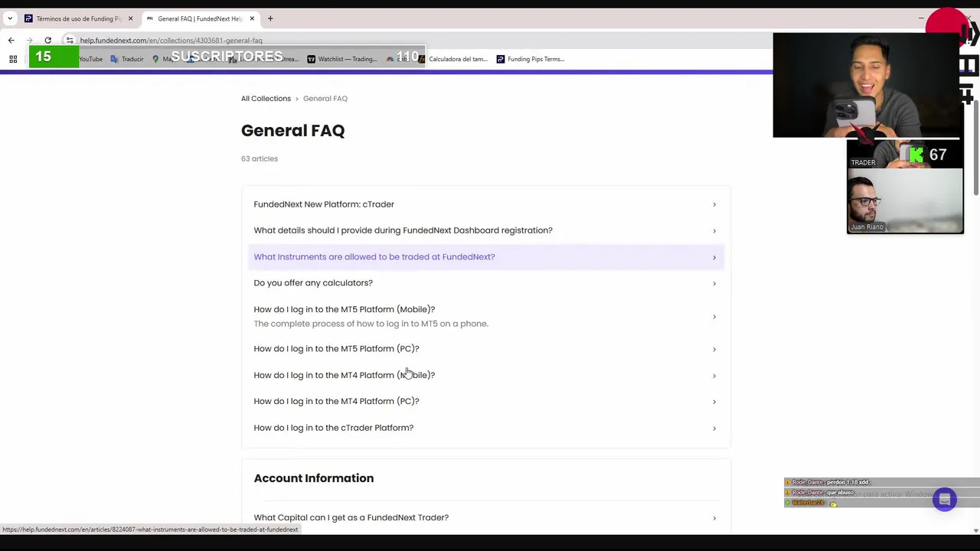The height and width of the screenshot is (551, 980).
Task: Go back with the browser back arrow
Action: (11, 40)
